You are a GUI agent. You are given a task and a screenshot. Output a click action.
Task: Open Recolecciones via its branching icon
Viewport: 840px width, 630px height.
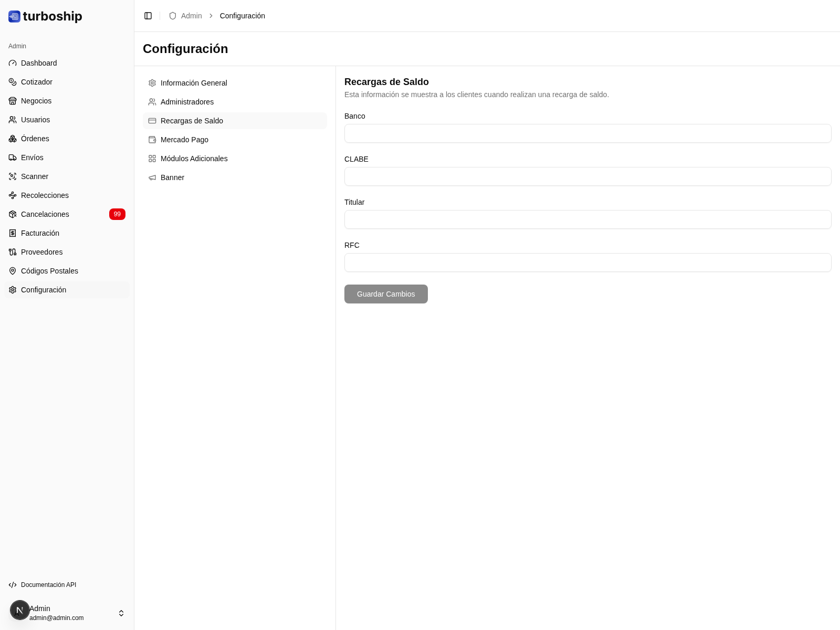pyautogui.click(x=13, y=195)
